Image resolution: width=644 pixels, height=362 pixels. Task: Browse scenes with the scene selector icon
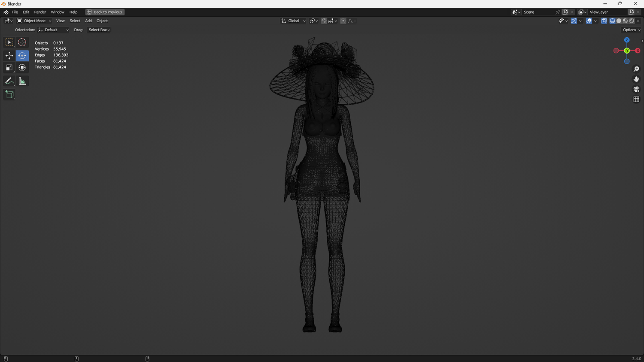click(516, 12)
